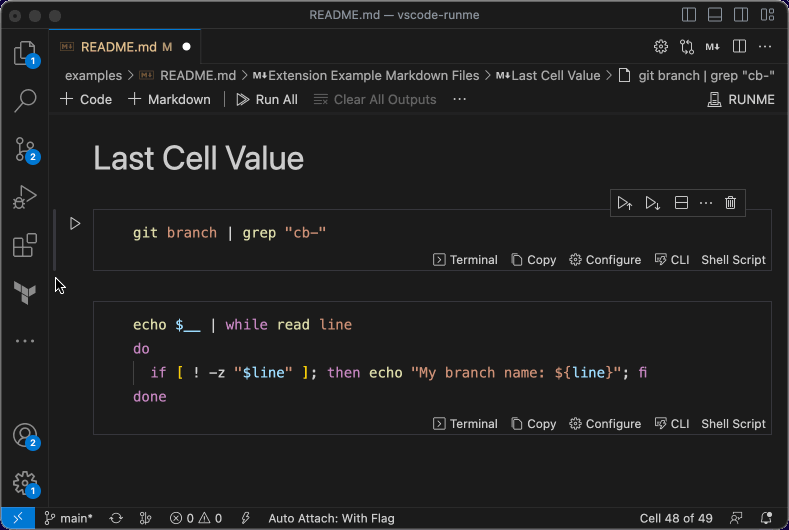Click into the done line of echo cell
Image resolution: width=789 pixels, height=530 pixels.
point(149,397)
